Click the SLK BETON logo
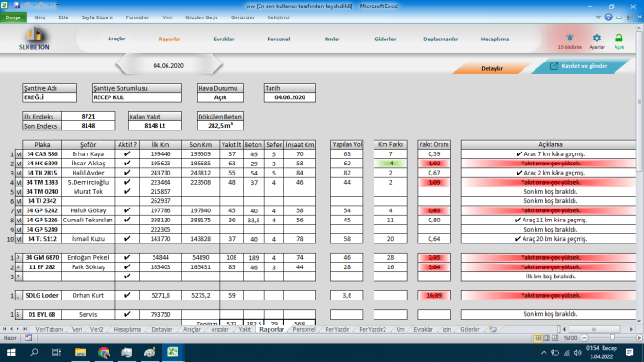The image size is (644, 362). click(34, 39)
